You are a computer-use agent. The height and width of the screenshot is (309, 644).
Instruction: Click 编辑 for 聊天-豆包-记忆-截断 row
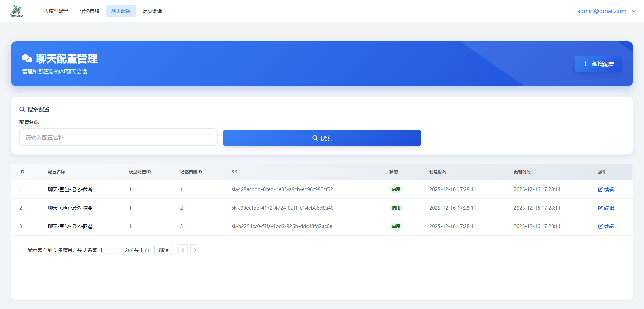(x=606, y=189)
